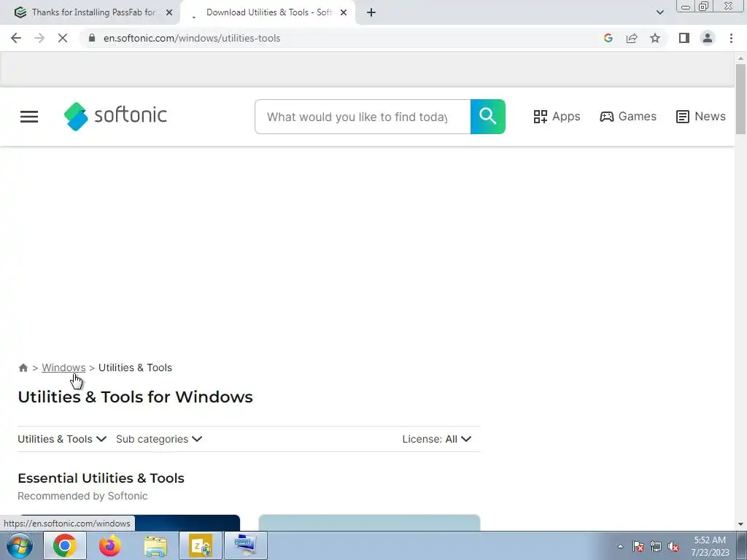The image size is (747, 560).
Task: Click the network tray icon
Action: tap(656, 547)
